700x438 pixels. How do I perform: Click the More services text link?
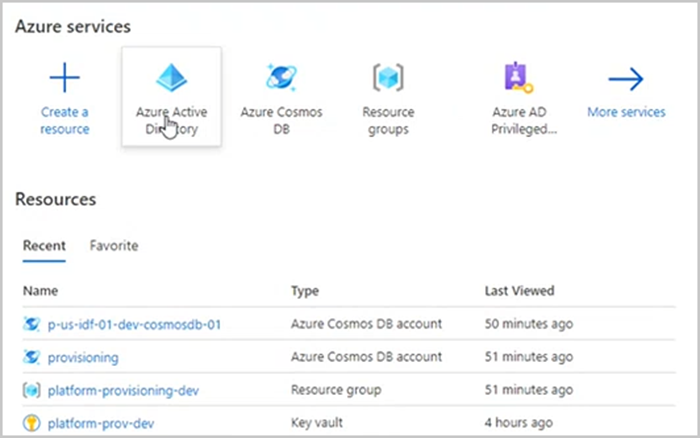tap(626, 112)
